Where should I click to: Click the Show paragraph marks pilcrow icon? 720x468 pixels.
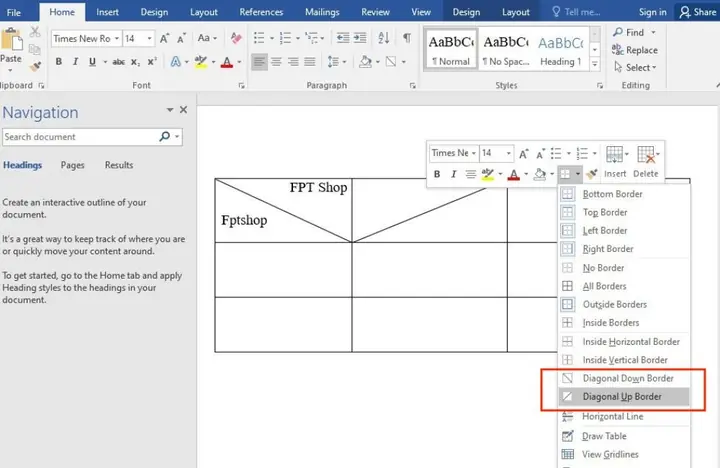point(407,38)
